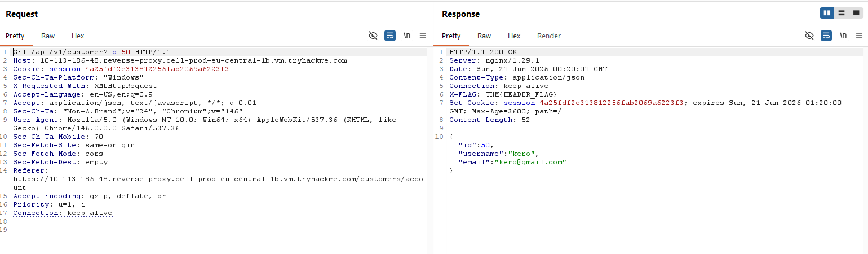Switch to Request Pretty tab
Image resolution: width=868 pixels, height=254 pixels.
coord(15,36)
